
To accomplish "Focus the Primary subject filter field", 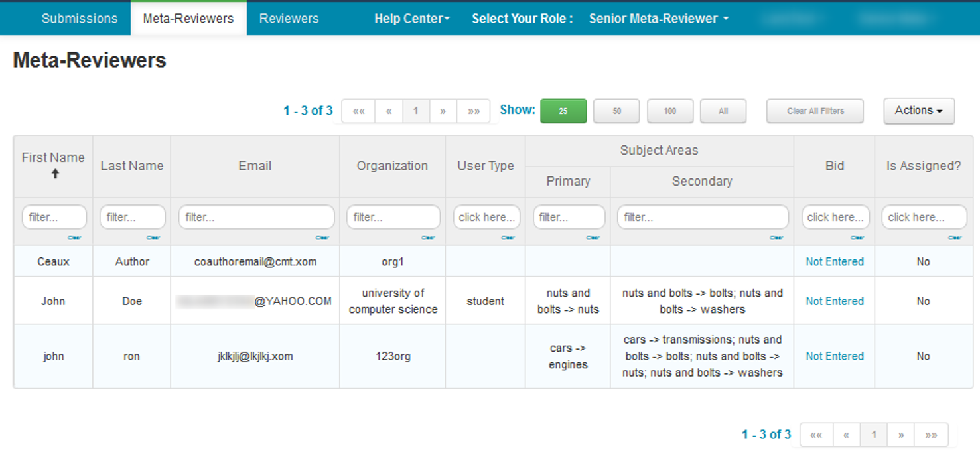I will pyautogui.click(x=569, y=217).
